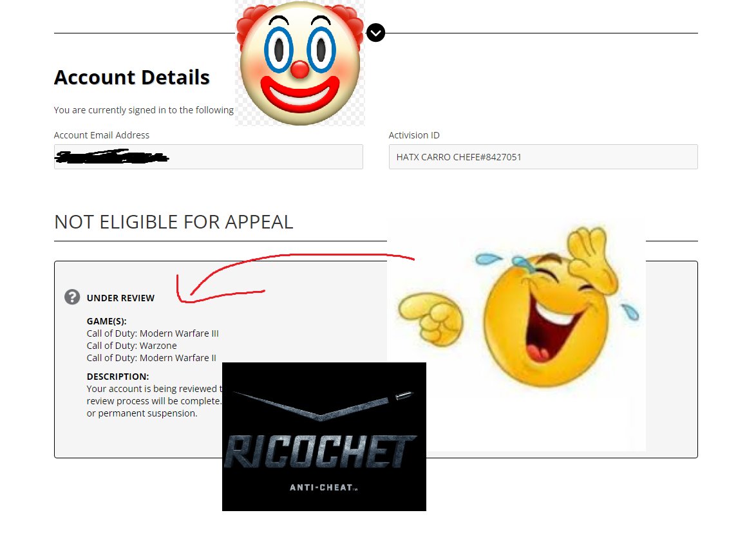The width and height of the screenshot is (756, 533).
Task: Click the Activision ID field
Action: 543,156
